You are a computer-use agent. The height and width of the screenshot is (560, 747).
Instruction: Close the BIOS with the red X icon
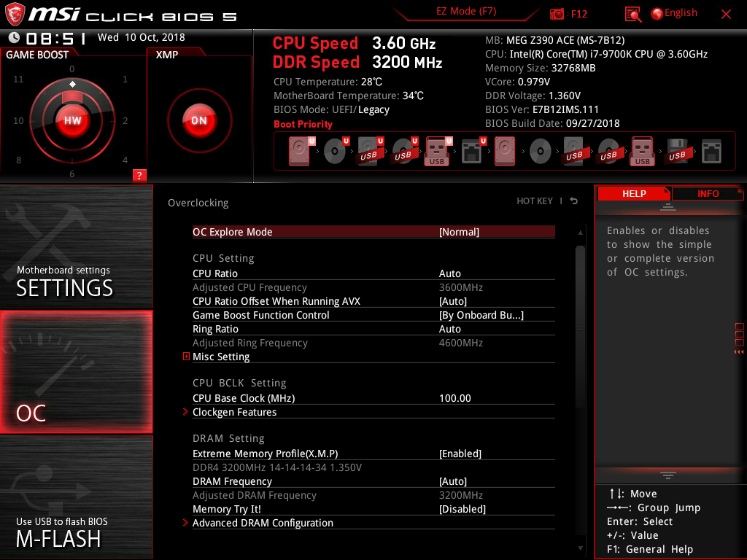coord(726,15)
